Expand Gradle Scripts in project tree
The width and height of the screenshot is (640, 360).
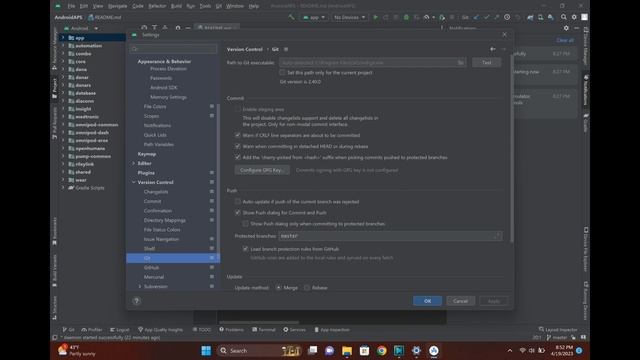coord(63,188)
